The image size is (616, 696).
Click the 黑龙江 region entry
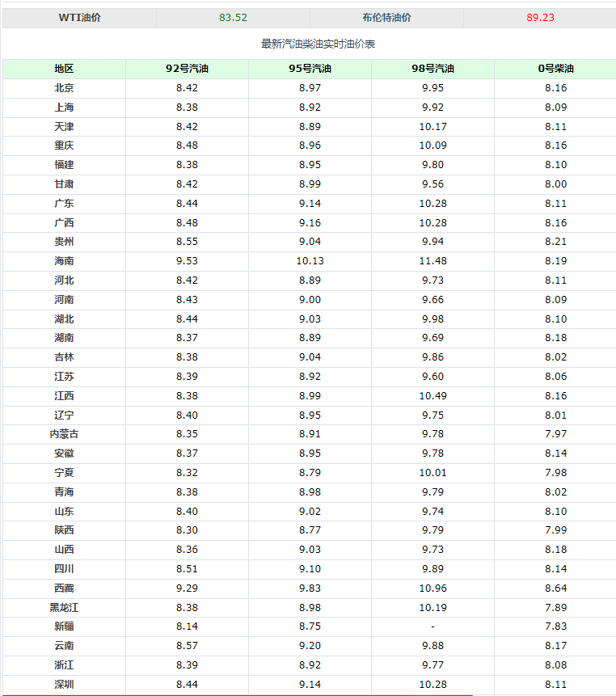point(64,608)
